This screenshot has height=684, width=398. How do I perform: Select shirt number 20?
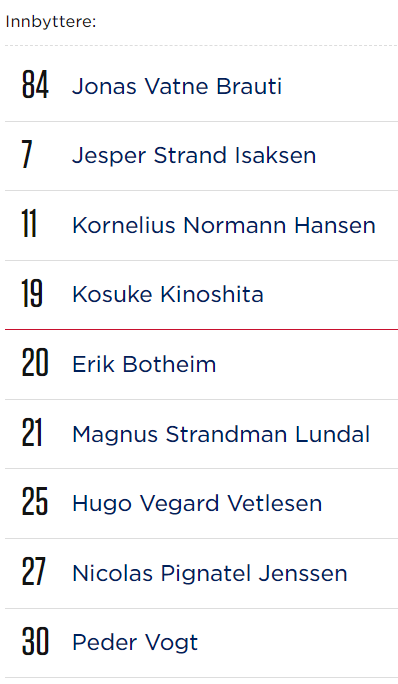click(35, 363)
